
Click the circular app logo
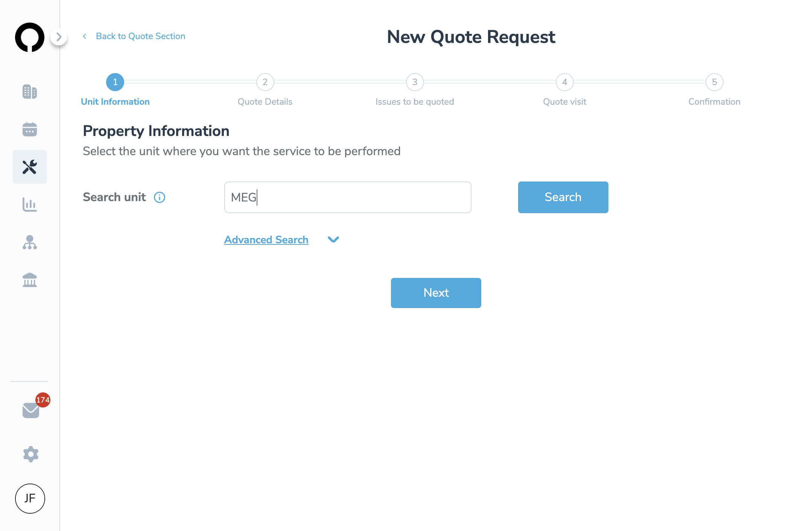[x=30, y=37]
